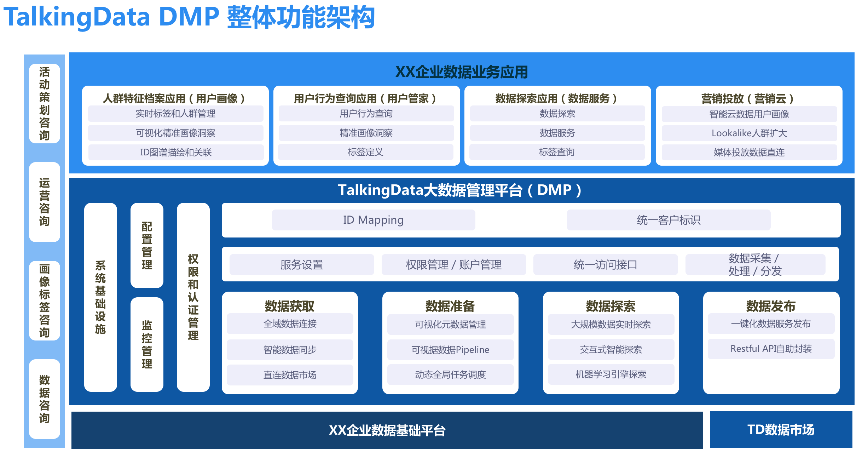The width and height of the screenshot is (868, 458).
Task: Open 用户行为查询 under 用户管家
Action: pyautogui.click(x=366, y=114)
